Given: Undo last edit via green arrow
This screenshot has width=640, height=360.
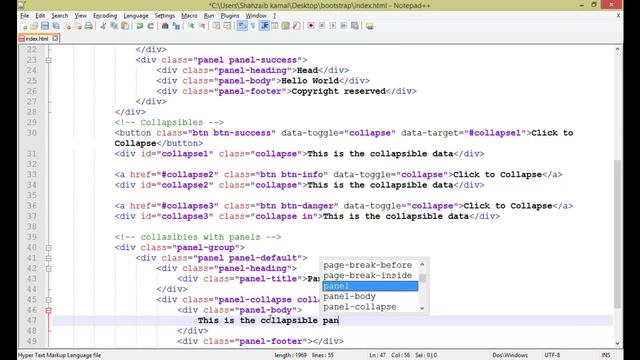Looking at the screenshot, I should point(140,26).
